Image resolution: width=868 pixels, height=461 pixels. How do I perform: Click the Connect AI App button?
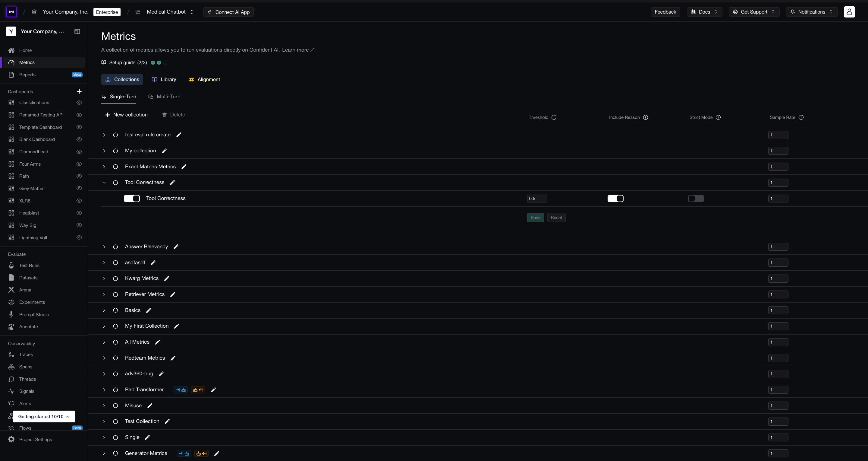228,12
